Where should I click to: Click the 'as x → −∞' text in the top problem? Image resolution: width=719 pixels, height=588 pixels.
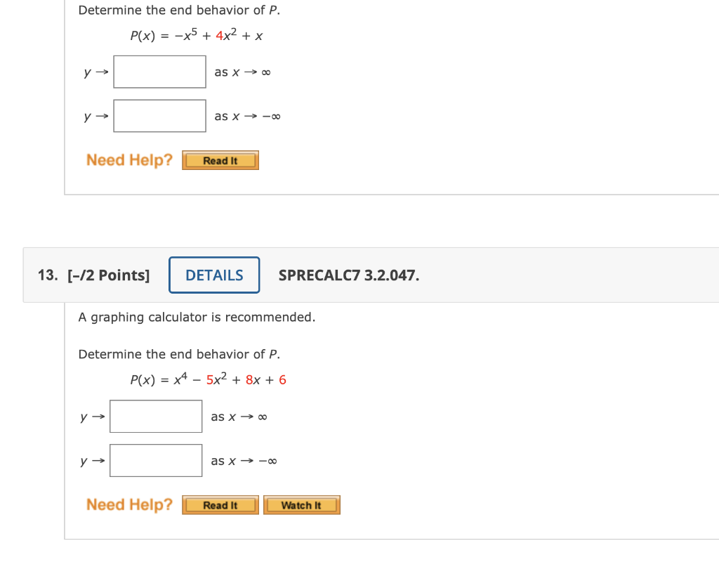click(246, 116)
